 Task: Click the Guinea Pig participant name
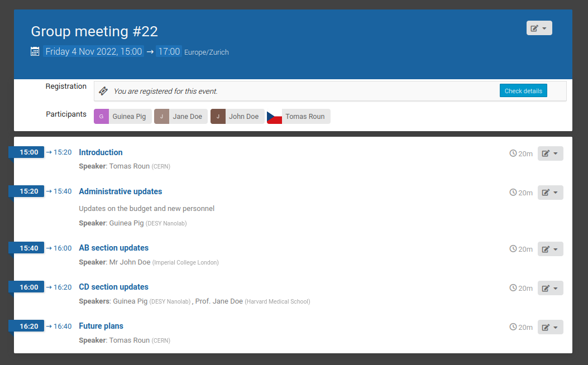129,116
